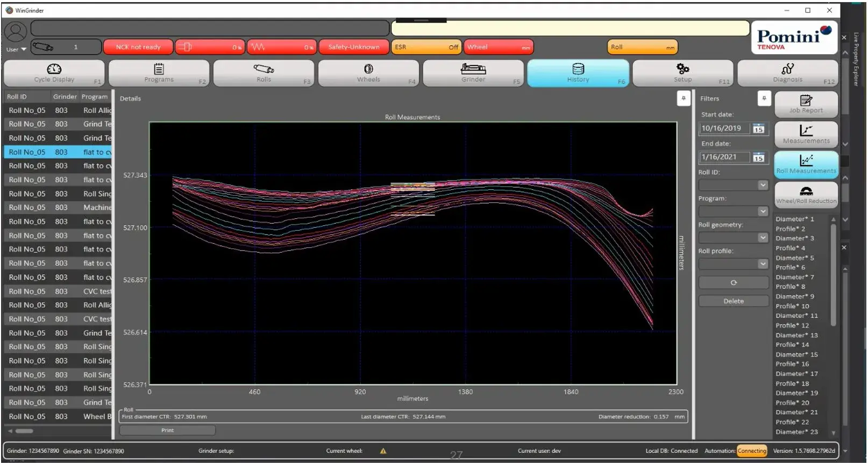Click the history list horizontal scrollbar
Screen dimensions: 868x463
pyautogui.click(x=24, y=431)
